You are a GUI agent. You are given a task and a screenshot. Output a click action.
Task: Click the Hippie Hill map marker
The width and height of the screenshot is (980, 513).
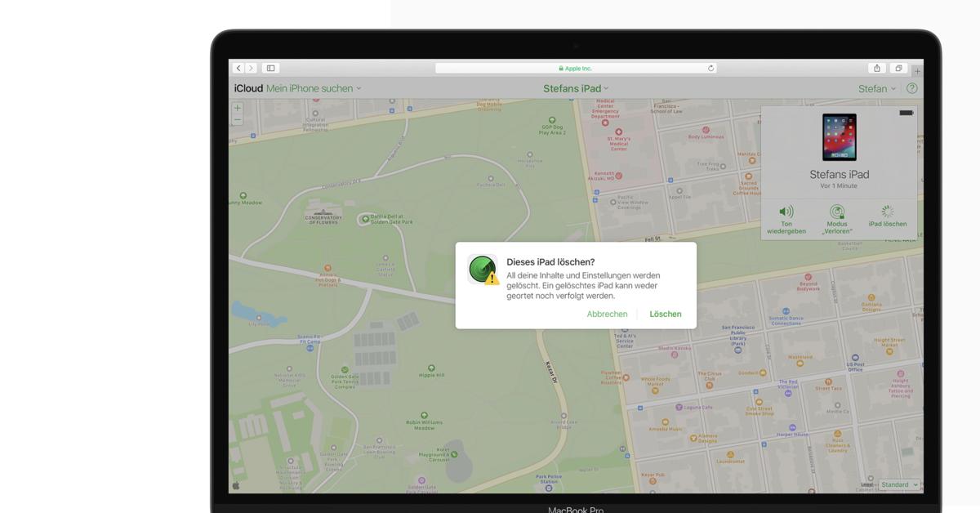(431, 368)
